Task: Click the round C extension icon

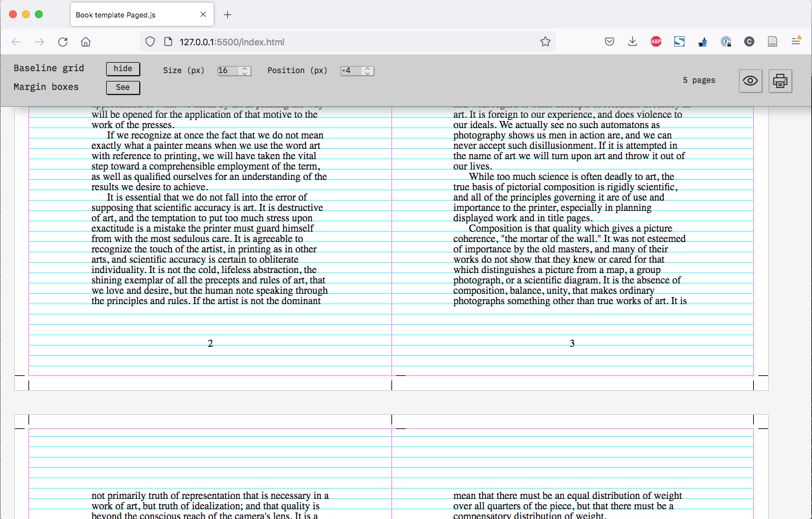Action: point(749,42)
